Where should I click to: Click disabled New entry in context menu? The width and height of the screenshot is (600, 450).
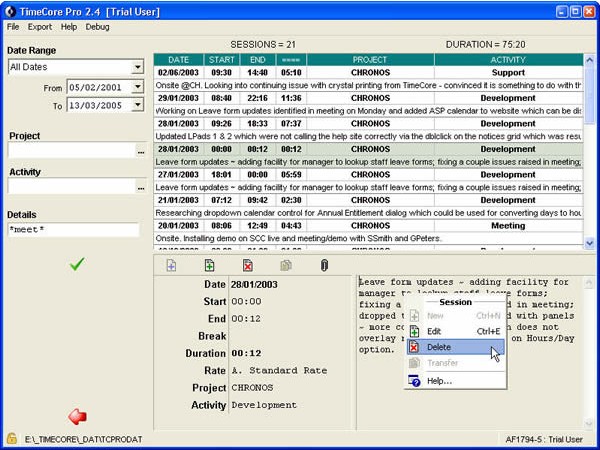(456, 316)
